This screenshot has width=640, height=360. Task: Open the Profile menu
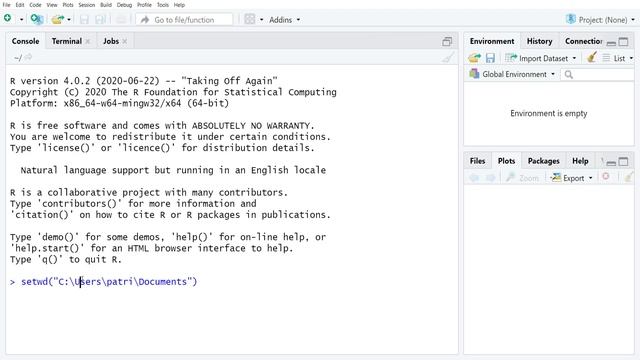tap(144, 5)
